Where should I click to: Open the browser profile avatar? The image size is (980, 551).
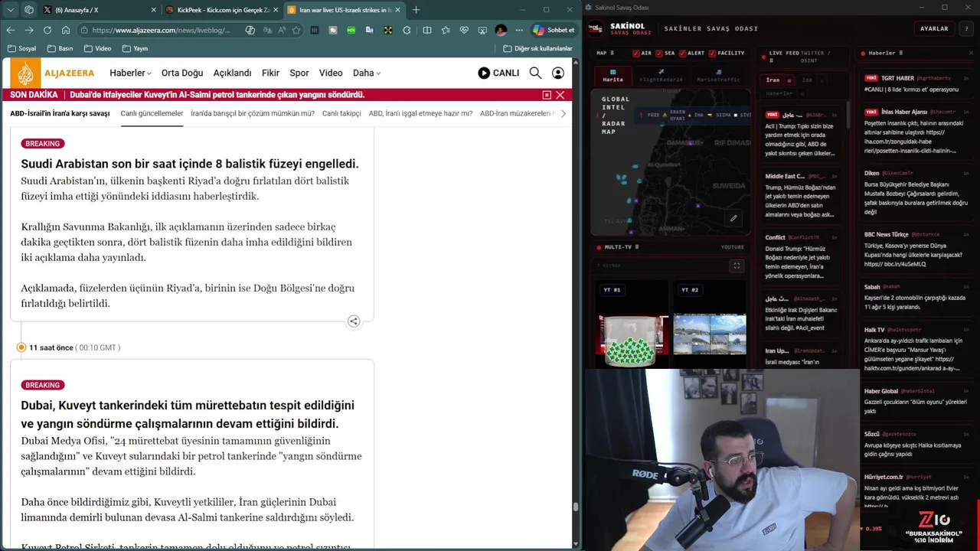point(501,30)
